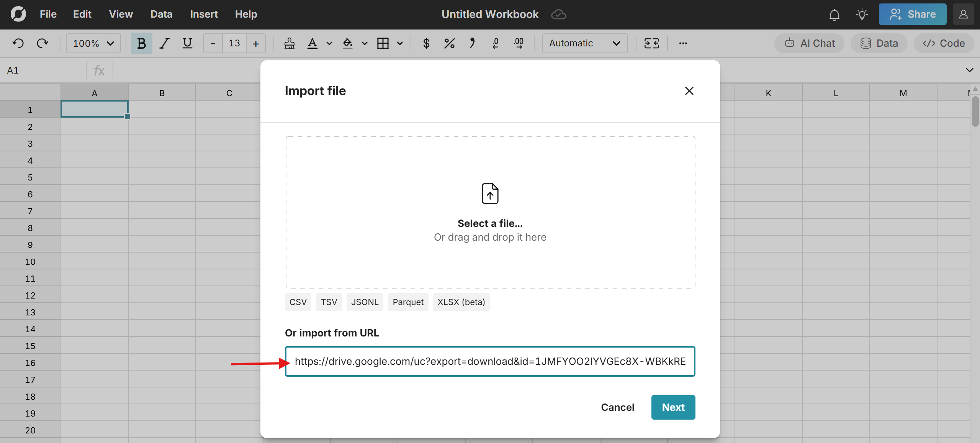Undo the last action
The width and height of the screenshot is (980, 443).
[18, 43]
